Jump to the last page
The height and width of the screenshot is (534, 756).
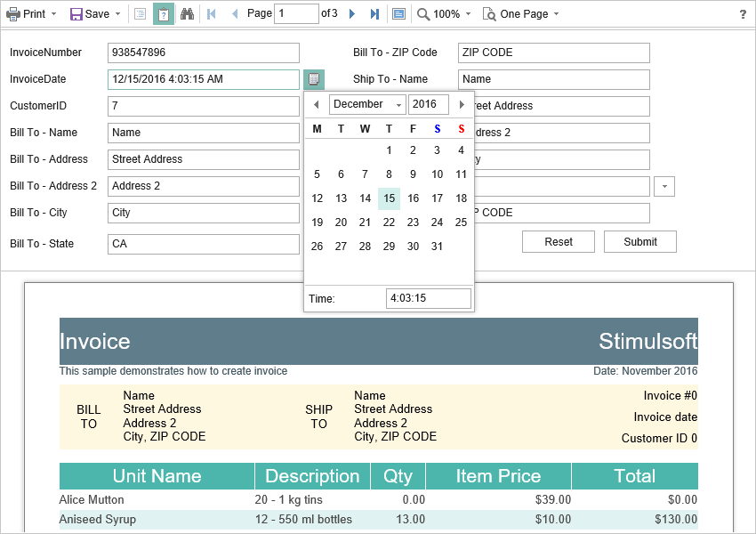tap(374, 14)
